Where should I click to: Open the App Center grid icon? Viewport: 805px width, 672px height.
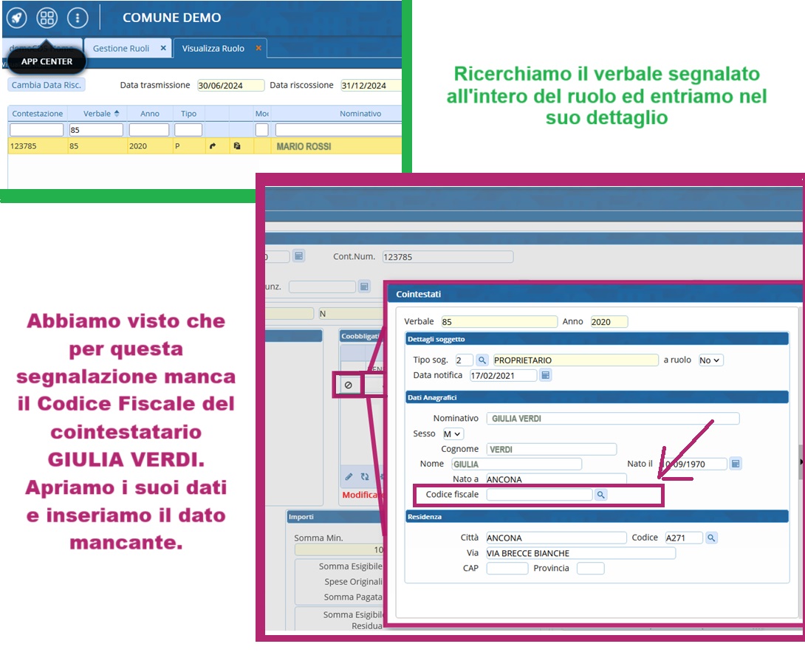point(47,18)
